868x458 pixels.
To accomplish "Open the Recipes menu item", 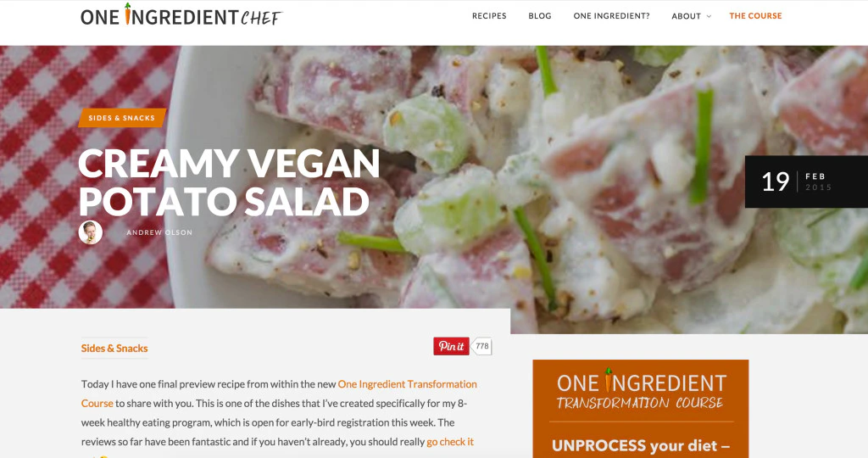I will 489,16.
